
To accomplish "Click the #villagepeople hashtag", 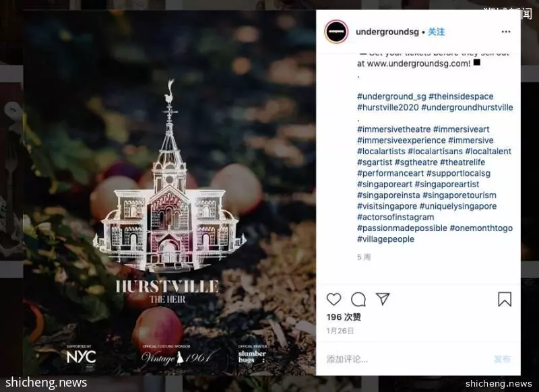I will click(385, 239).
